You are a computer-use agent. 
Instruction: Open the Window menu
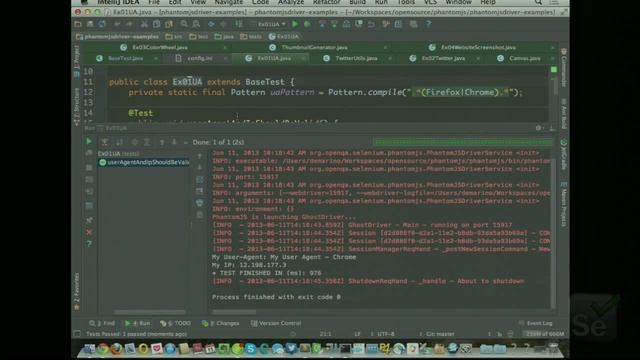458,2
